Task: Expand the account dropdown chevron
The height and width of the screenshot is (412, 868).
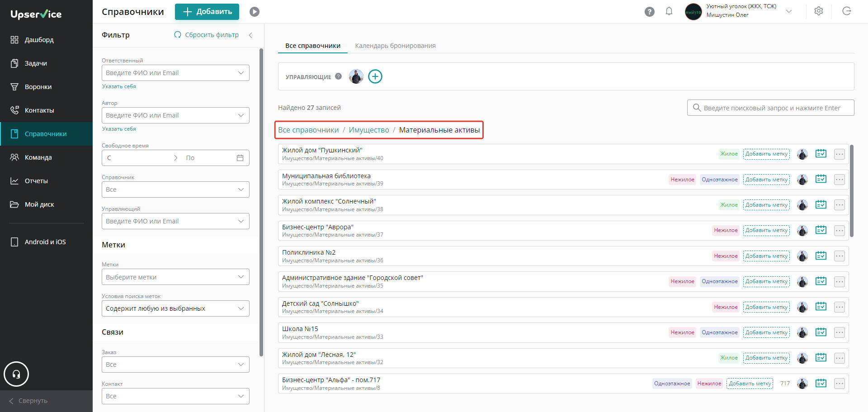Action: tap(789, 11)
